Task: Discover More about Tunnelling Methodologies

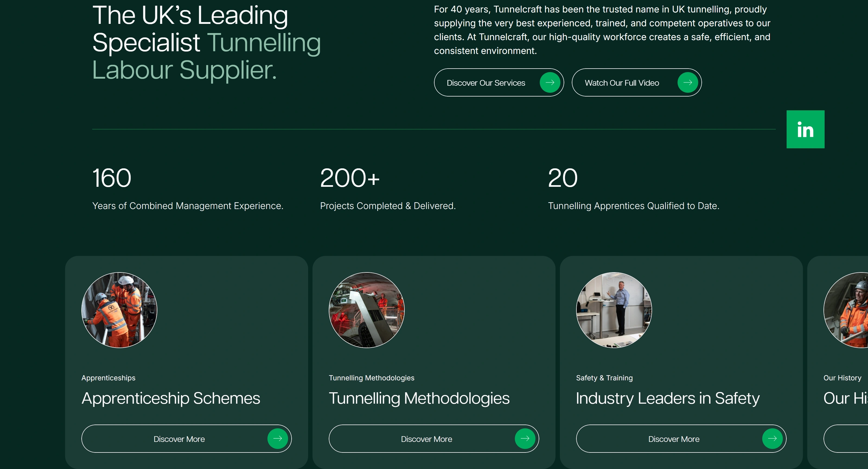Action: 434,438
